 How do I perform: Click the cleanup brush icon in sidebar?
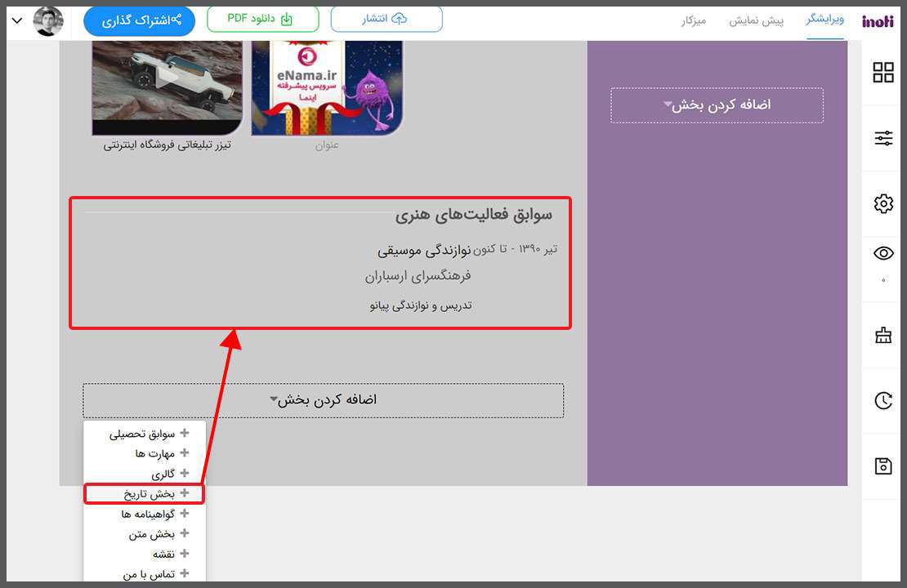tap(883, 335)
